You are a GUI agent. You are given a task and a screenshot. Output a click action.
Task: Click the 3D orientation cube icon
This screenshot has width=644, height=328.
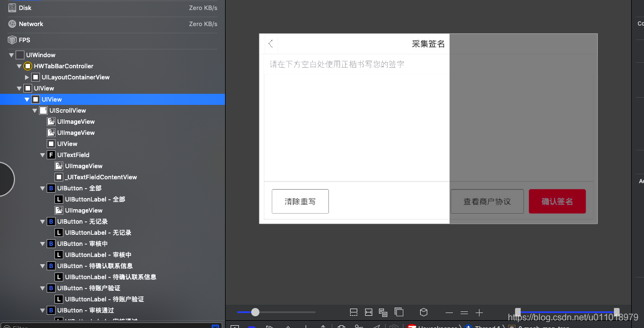[423, 312]
